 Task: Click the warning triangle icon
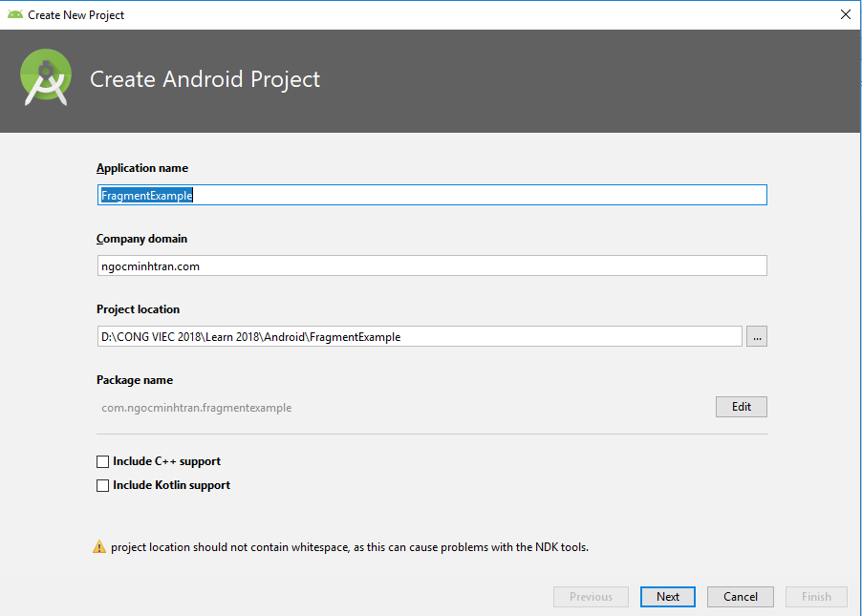click(99, 547)
